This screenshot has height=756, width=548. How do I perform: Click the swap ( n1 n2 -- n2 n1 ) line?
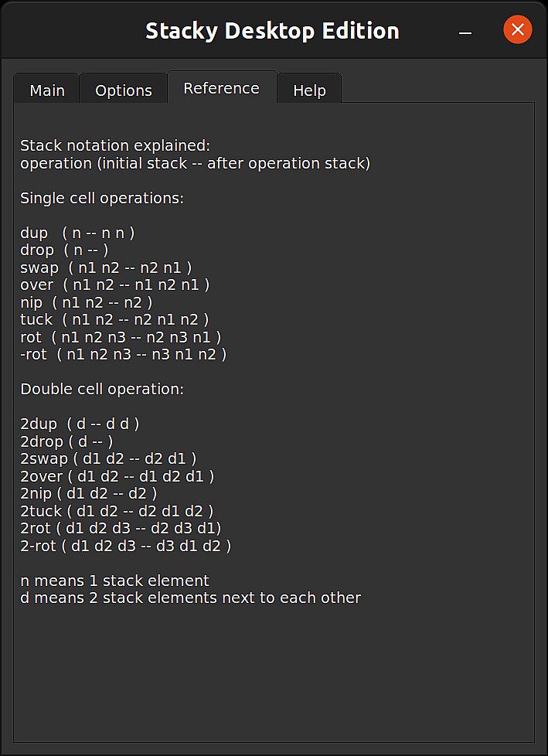106,267
